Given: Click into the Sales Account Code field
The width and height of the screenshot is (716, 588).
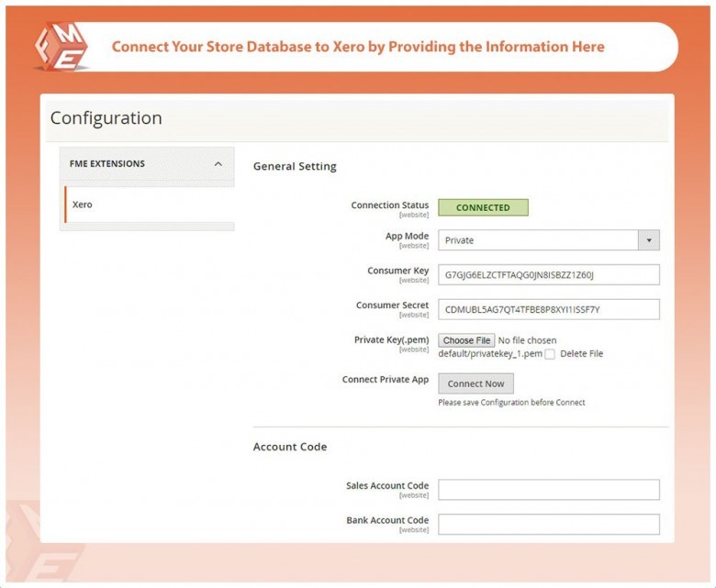Looking at the screenshot, I should (x=548, y=490).
